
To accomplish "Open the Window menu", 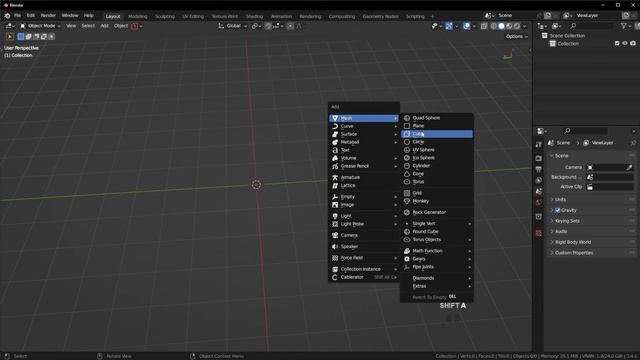I will coord(70,16).
